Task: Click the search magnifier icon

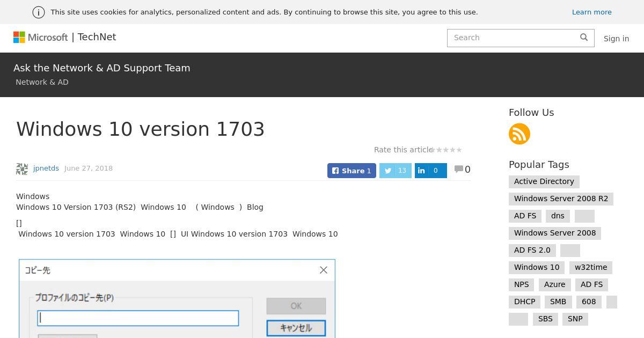Action: click(584, 37)
